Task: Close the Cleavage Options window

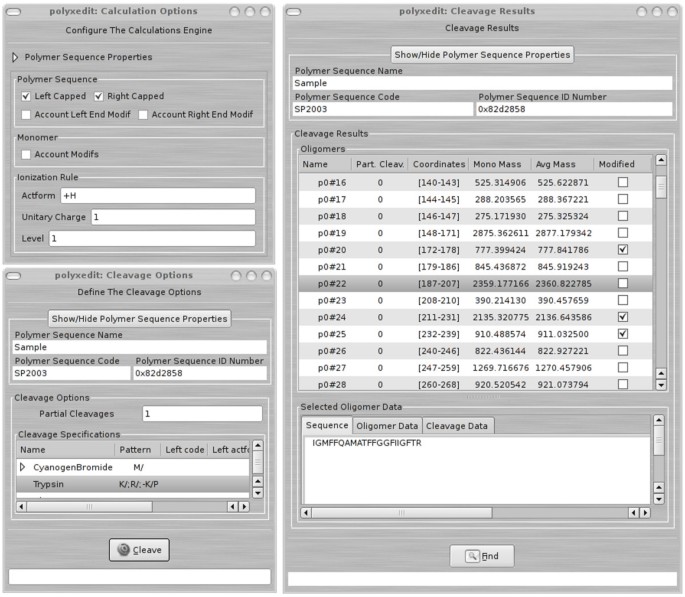Action: pyautogui.click(x=266, y=276)
